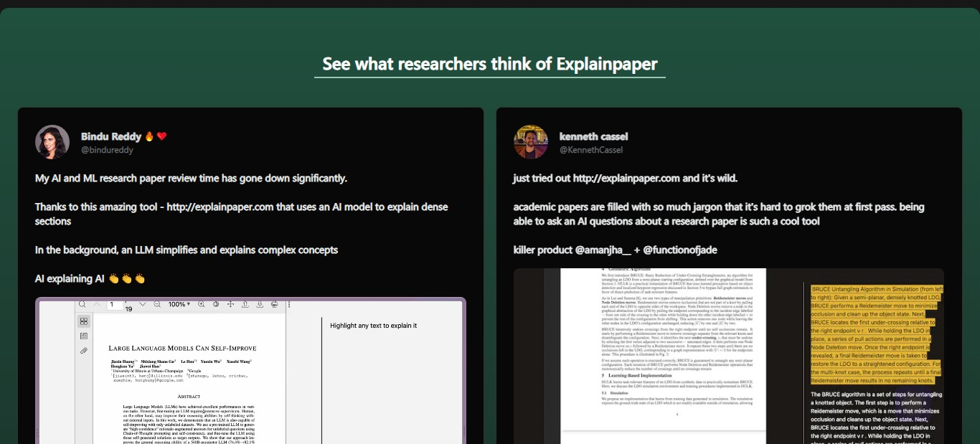Viewport: 980px width, 444px height.
Task: Click the download icon in PDF toolbar
Action: click(260, 304)
